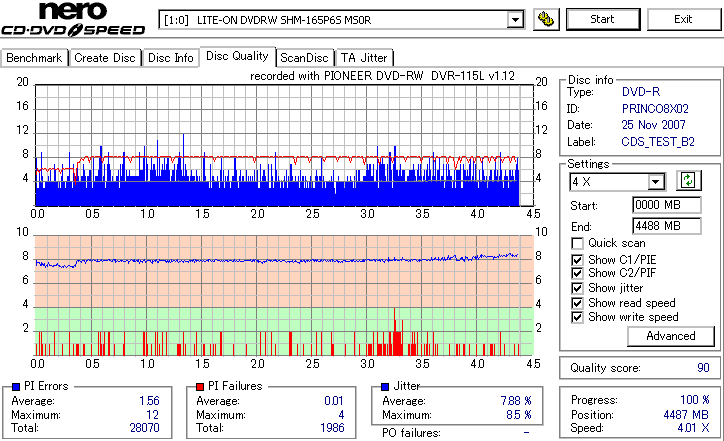The image size is (724, 441).
Task: Click the Speed value 4.01 X
Action: tap(694, 428)
